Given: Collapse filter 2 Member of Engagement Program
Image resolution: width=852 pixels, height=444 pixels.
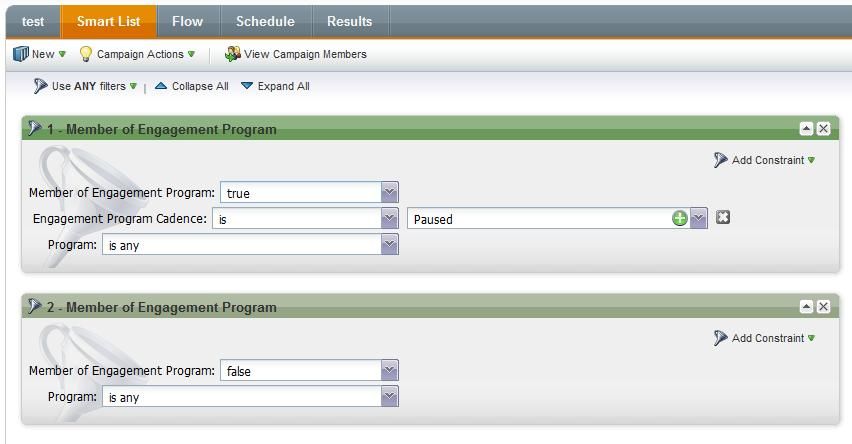Looking at the screenshot, I should pos(806,307).
